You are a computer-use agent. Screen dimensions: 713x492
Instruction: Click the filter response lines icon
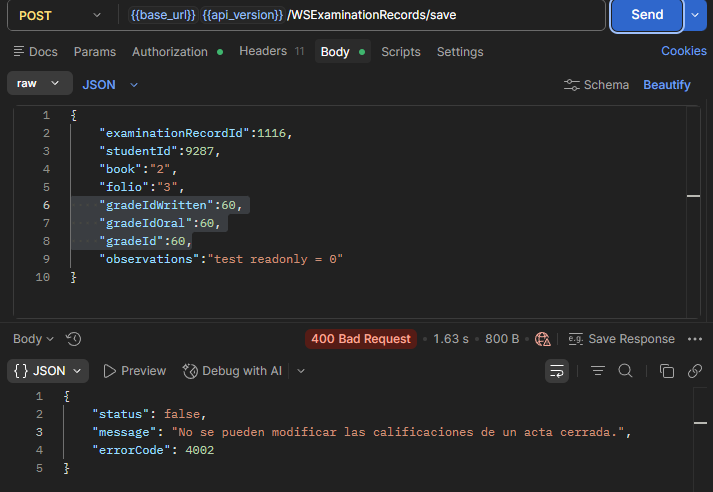point(598,371)
